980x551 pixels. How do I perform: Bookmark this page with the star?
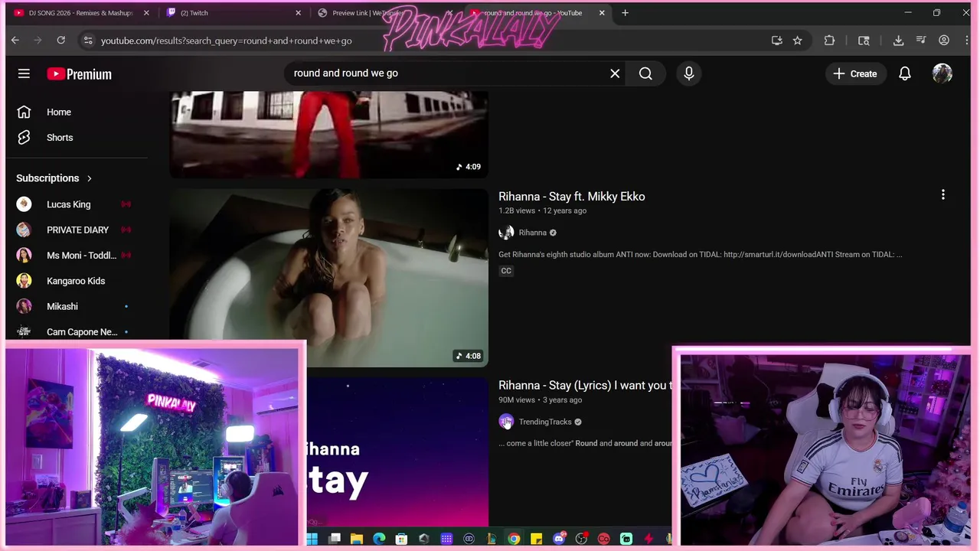[797, 41]
